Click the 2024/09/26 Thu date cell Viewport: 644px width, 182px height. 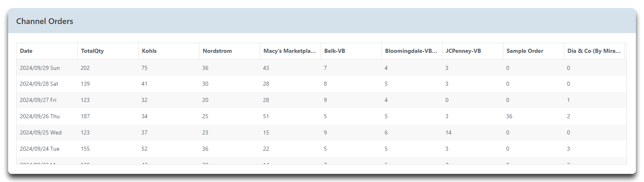[40, 116]
